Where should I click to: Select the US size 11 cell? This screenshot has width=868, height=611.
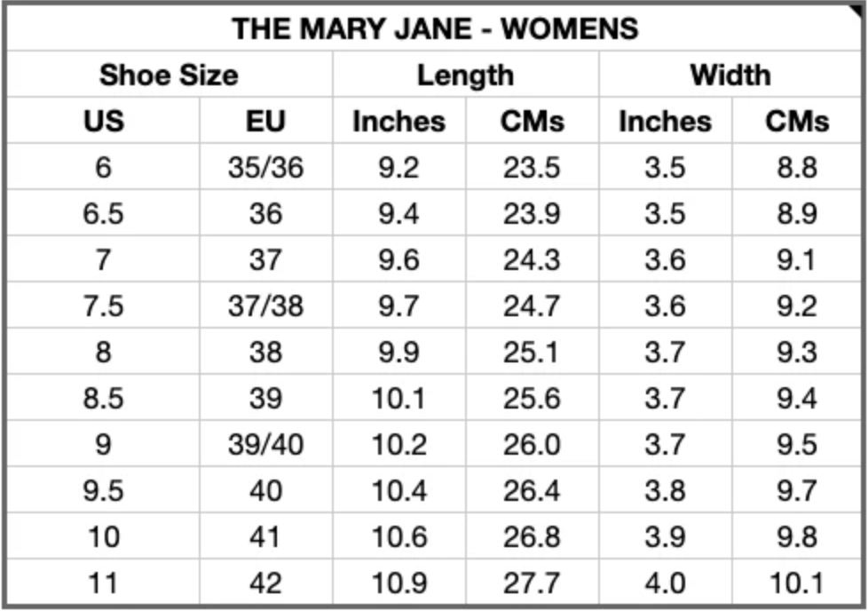coord(103,583)
